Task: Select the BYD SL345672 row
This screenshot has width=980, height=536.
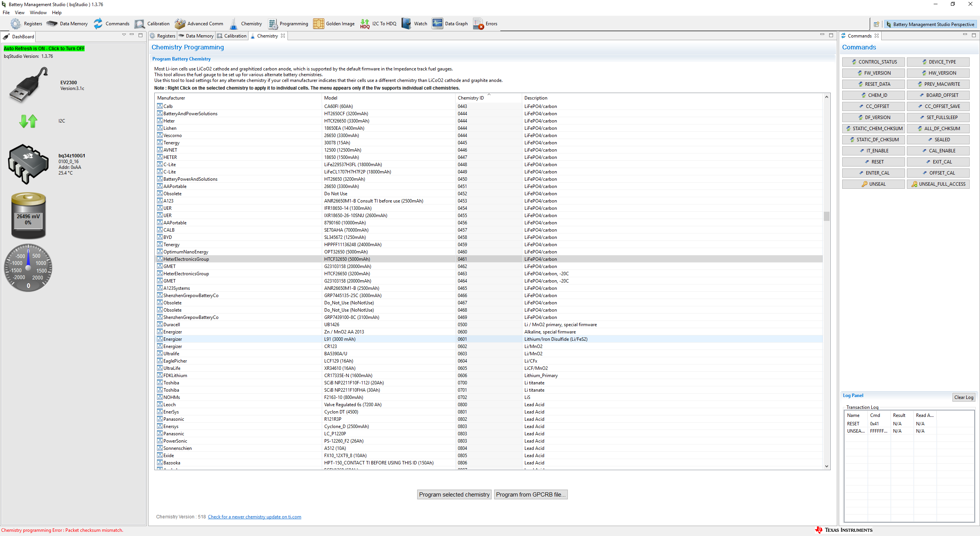Action: coord(489,237)
